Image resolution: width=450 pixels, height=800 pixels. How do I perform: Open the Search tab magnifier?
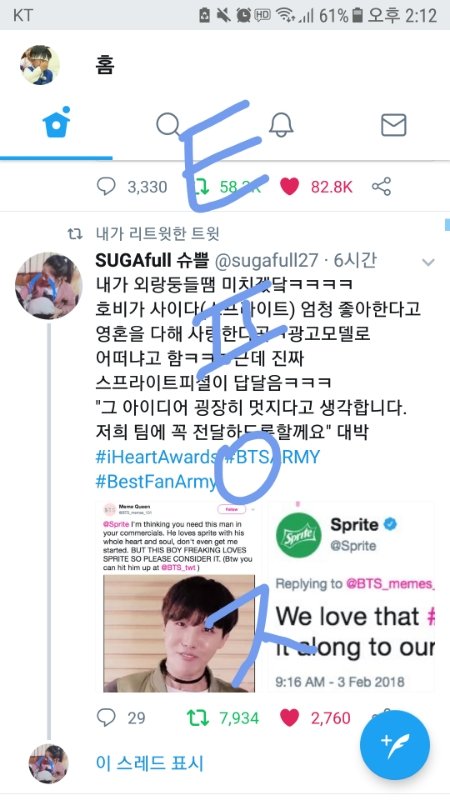(x=168, y=124)
